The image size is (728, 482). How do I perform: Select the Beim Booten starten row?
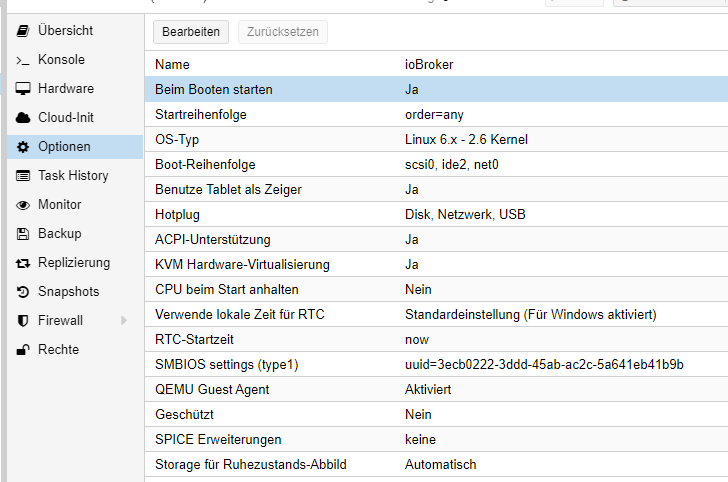436,89
